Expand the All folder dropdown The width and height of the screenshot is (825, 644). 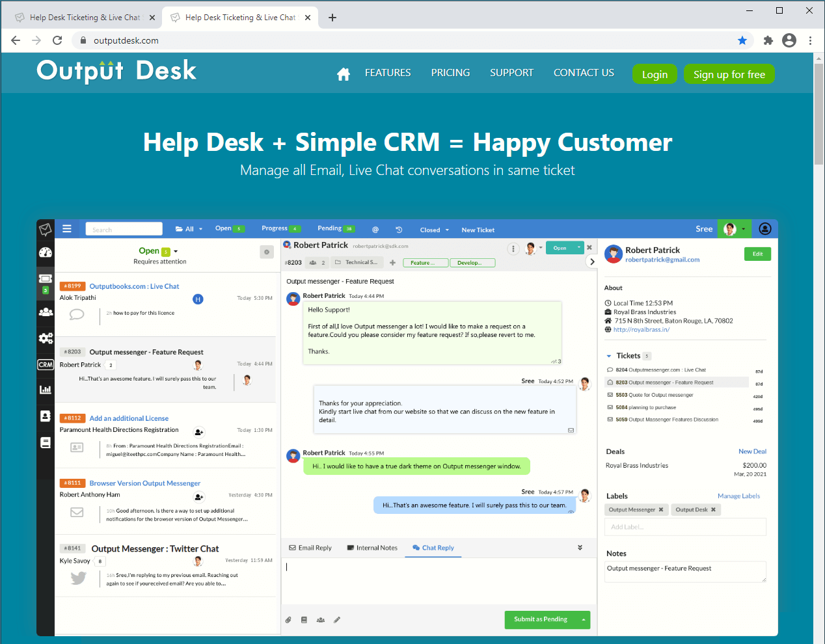pos(189,229)
